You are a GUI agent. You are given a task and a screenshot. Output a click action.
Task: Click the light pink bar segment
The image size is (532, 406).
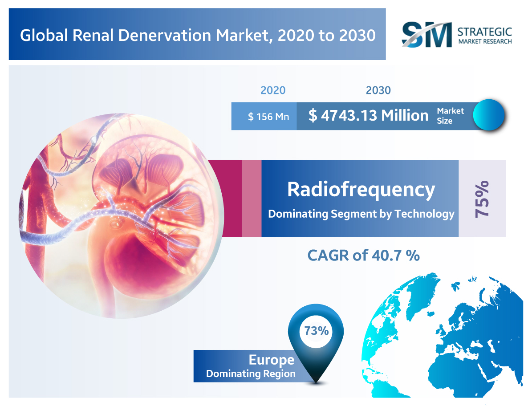[252, 199]
